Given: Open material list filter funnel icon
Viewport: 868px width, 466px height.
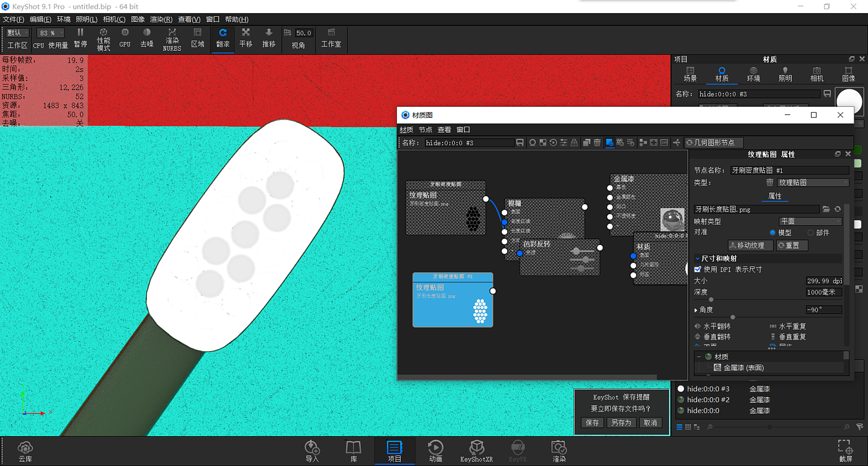Looking at the screenshot, I should tap(859, 427).
